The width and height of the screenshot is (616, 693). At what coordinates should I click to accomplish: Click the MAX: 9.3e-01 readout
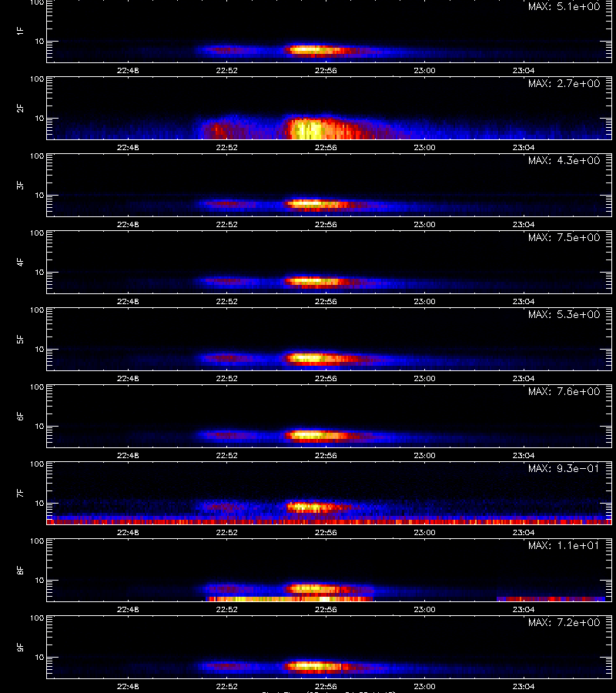click(564, 468)
